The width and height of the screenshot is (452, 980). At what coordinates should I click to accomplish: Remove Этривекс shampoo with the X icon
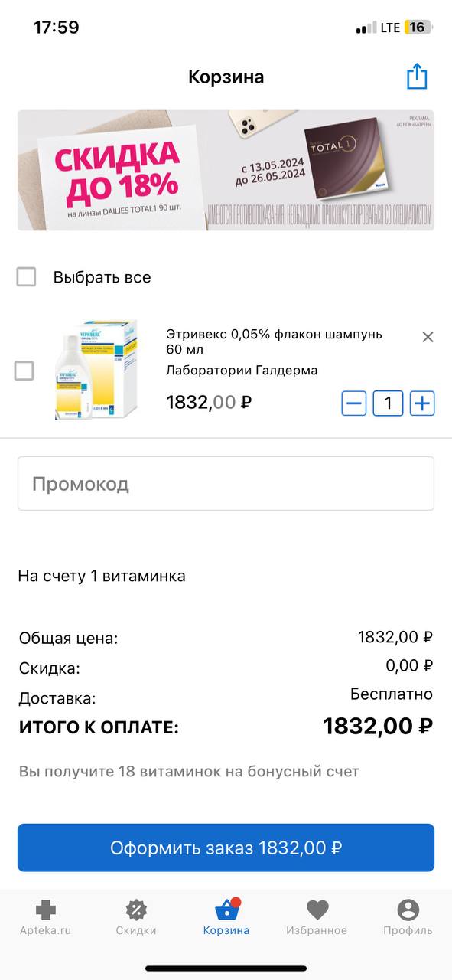428,337
